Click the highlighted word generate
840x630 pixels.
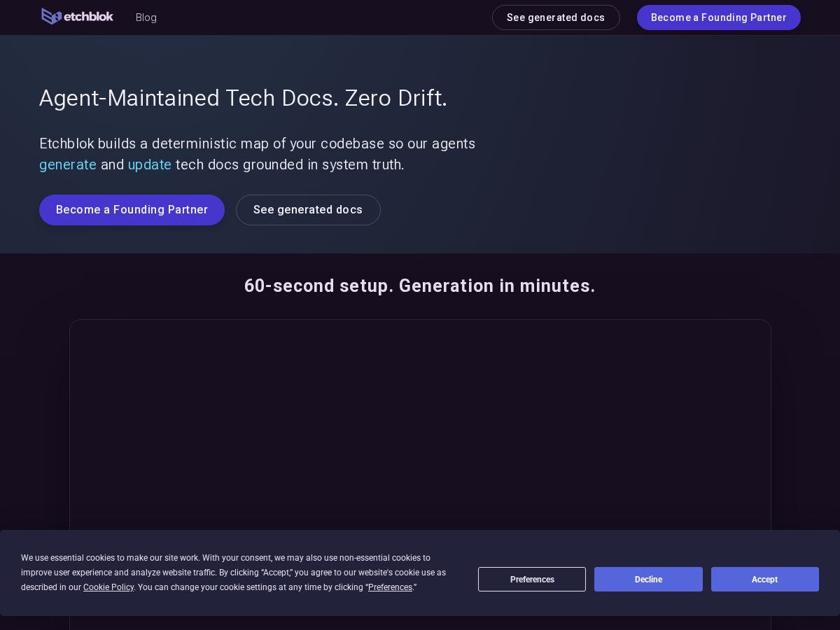tap(68, 164)
